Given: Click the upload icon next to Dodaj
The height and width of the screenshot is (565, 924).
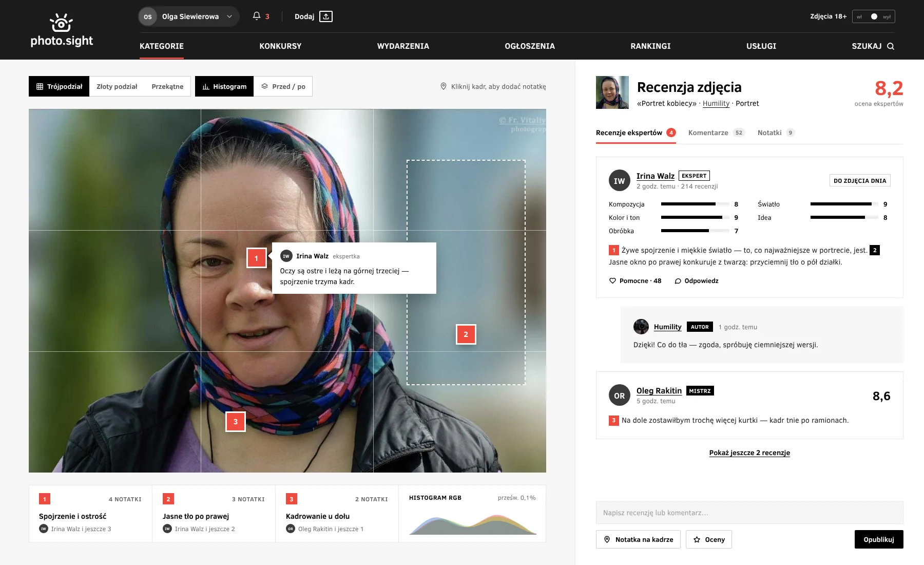Looking at the screenshot, I should point(326,16).
